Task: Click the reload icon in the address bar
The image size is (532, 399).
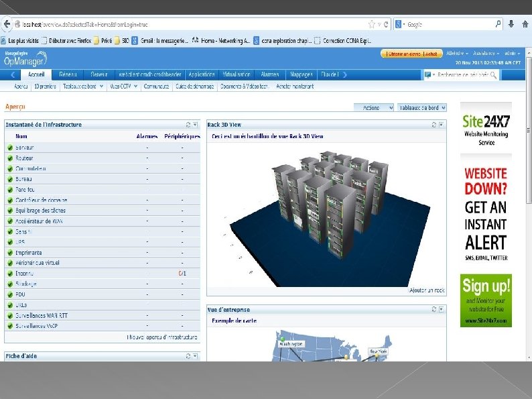Action: coord(386,24)
